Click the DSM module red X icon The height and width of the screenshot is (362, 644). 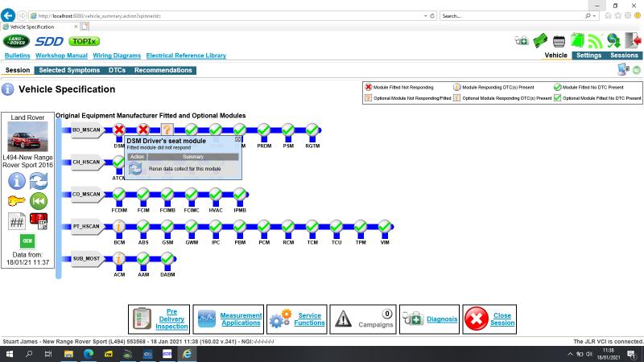(x=119, y=130)
